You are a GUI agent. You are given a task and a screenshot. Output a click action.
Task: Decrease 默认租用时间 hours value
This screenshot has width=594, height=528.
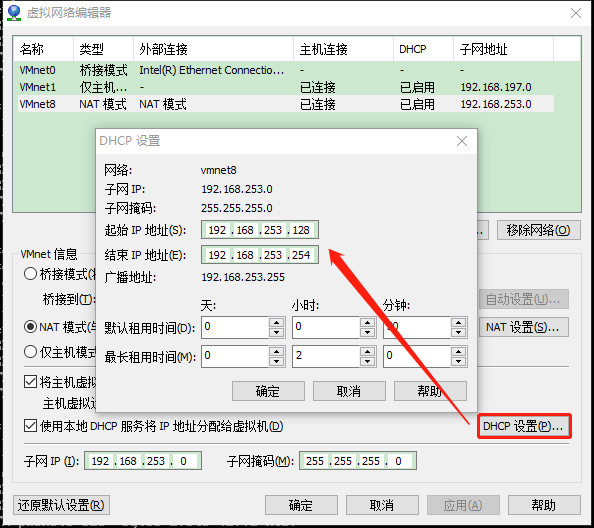367,333
